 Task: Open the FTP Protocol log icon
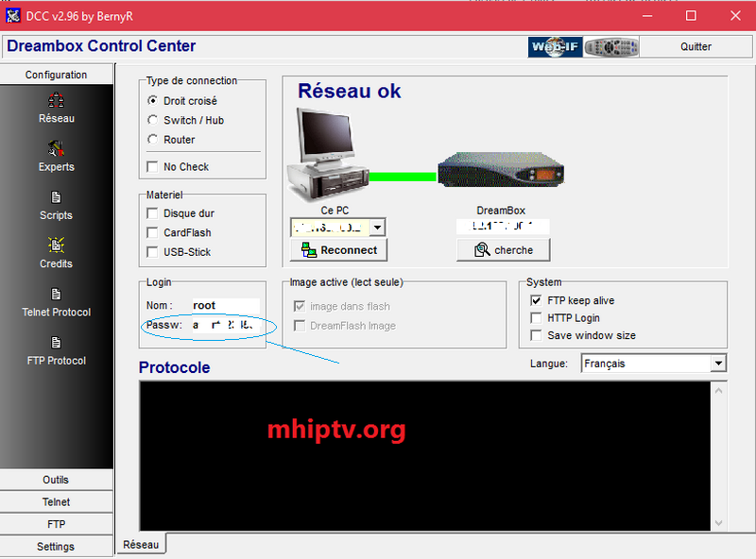pos(56,343)
